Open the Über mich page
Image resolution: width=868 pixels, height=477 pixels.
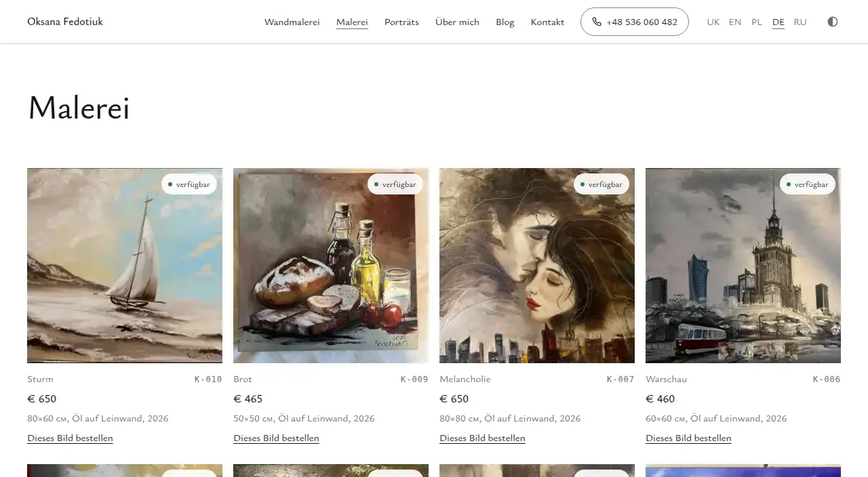457,22
